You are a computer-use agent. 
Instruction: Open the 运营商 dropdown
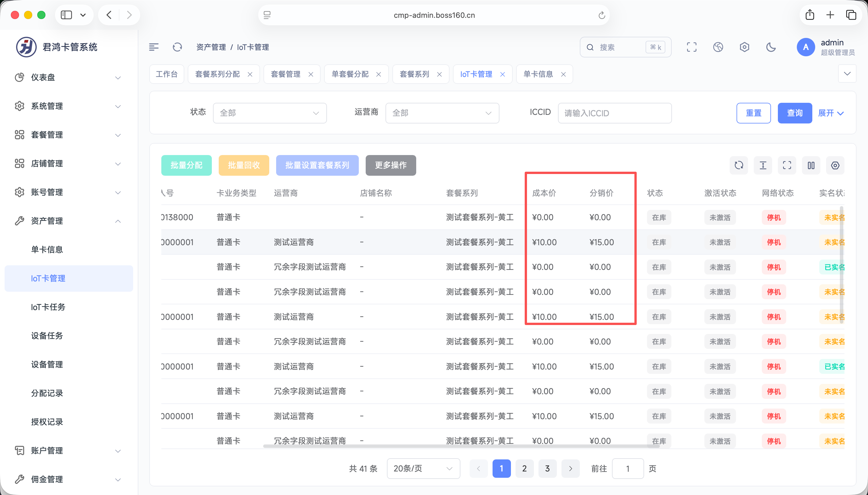pyautogui.click(x=442, y=113)
